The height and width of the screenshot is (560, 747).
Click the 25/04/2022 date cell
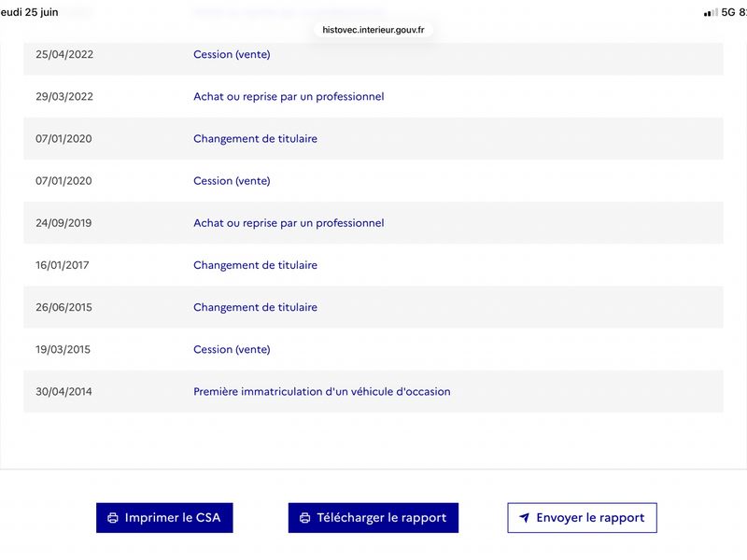pos(64,54)
